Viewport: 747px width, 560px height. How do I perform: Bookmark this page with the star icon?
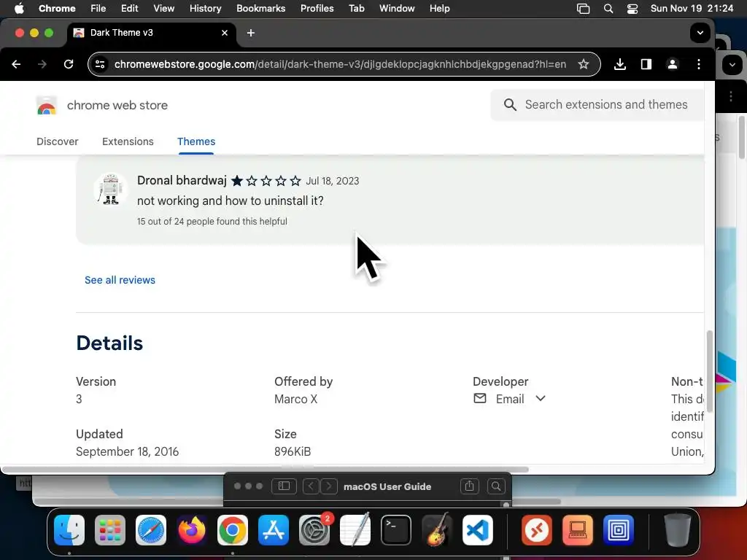coord(583,64)
